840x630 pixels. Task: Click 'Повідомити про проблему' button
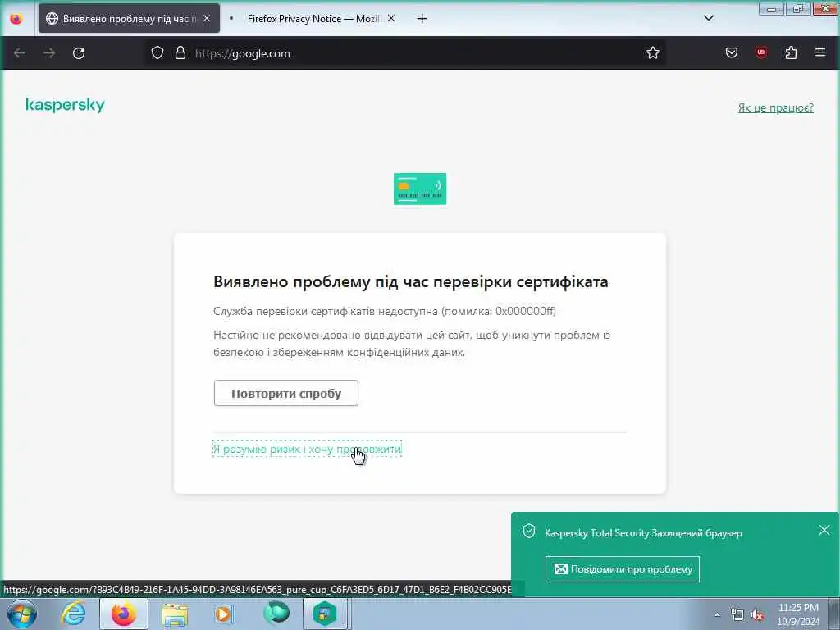[x=623, y=569]
